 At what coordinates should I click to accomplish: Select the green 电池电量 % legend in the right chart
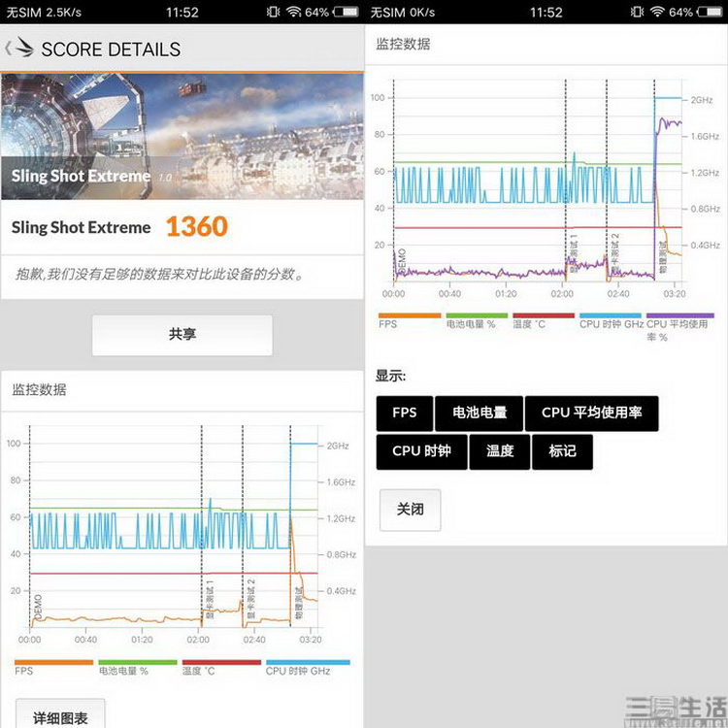[477, 321]
